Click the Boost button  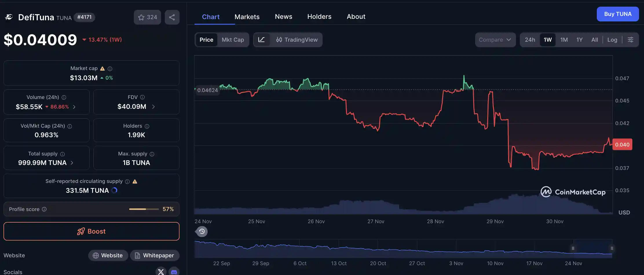(x=92, y=231)
